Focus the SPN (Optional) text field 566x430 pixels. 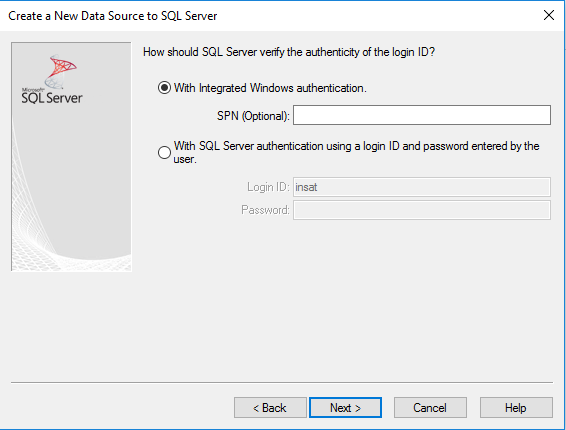point(422,115)
